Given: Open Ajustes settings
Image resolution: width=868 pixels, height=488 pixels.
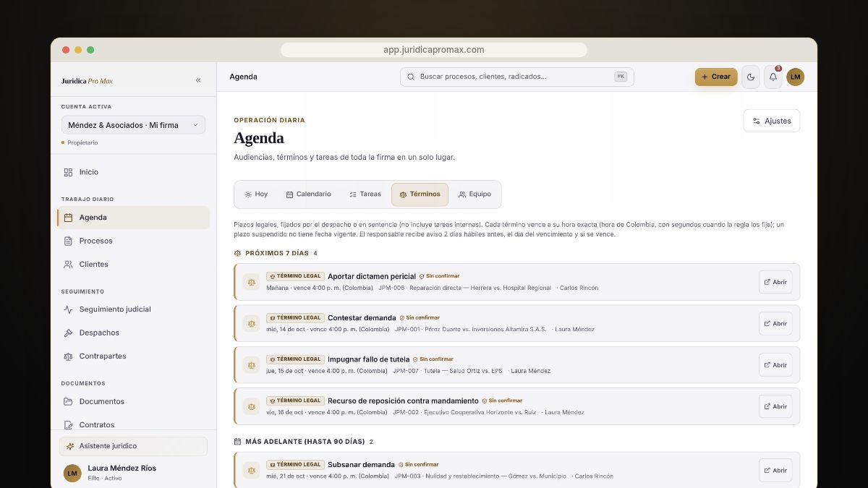Looking at the screenshot, I should coord(772,121).
